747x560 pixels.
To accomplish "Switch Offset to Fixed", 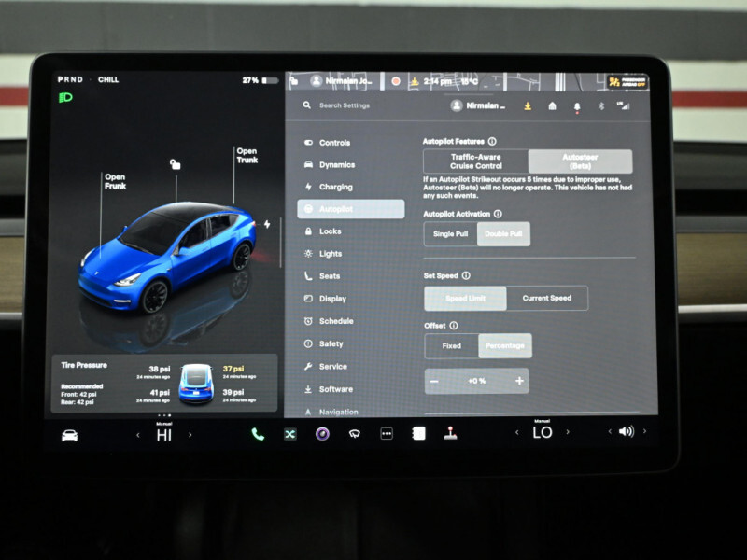I will [x=451, y=346].
